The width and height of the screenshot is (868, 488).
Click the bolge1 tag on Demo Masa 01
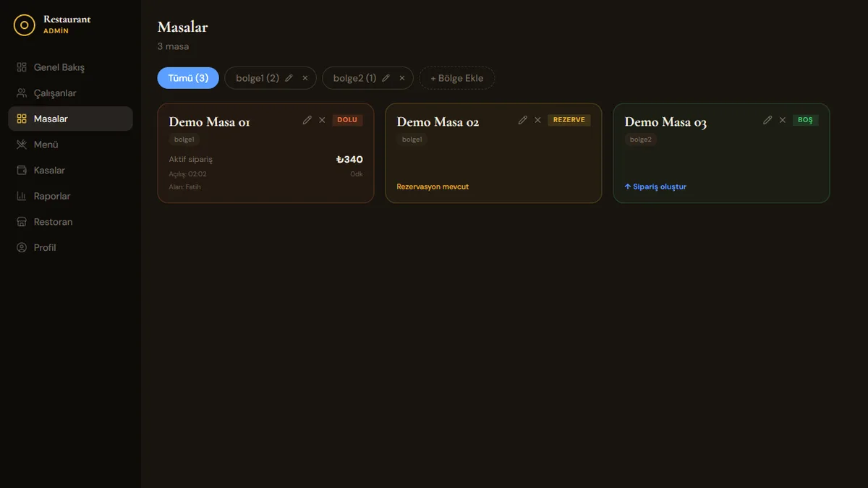point(184,140)
